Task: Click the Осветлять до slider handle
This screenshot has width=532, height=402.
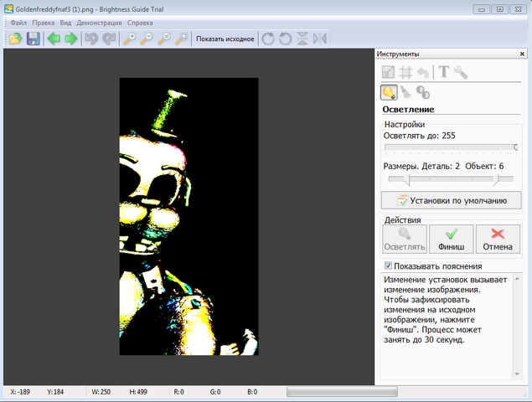Action: [516, 147]
